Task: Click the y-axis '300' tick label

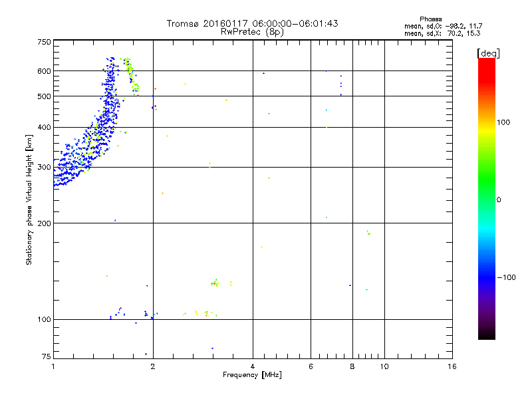Action: point(44,167)
